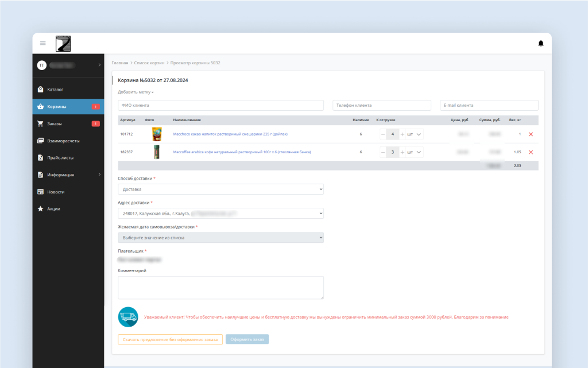588x368 pixels.
Task: Decrease quantity for article 182337
Action: click(x=383, y=152)
